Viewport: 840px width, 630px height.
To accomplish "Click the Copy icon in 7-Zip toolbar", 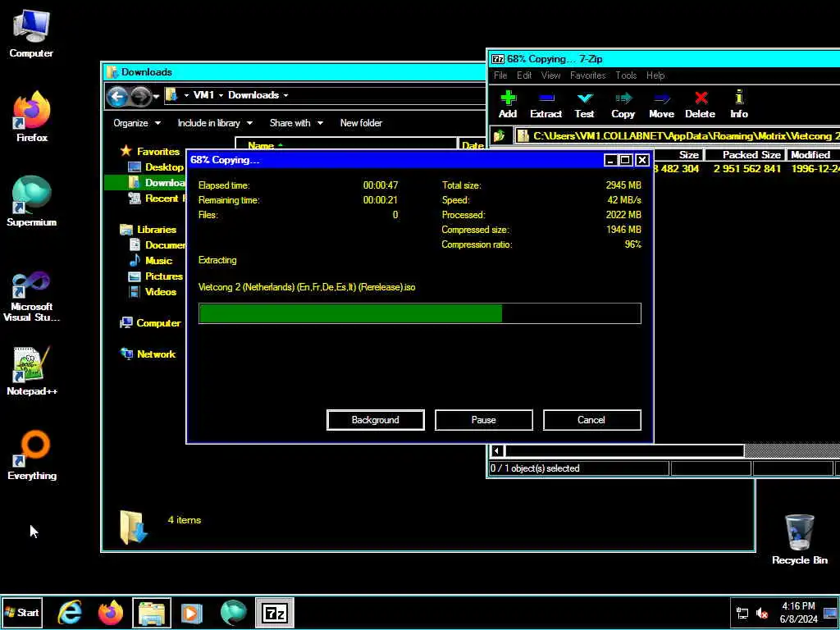I will [623, 105].
